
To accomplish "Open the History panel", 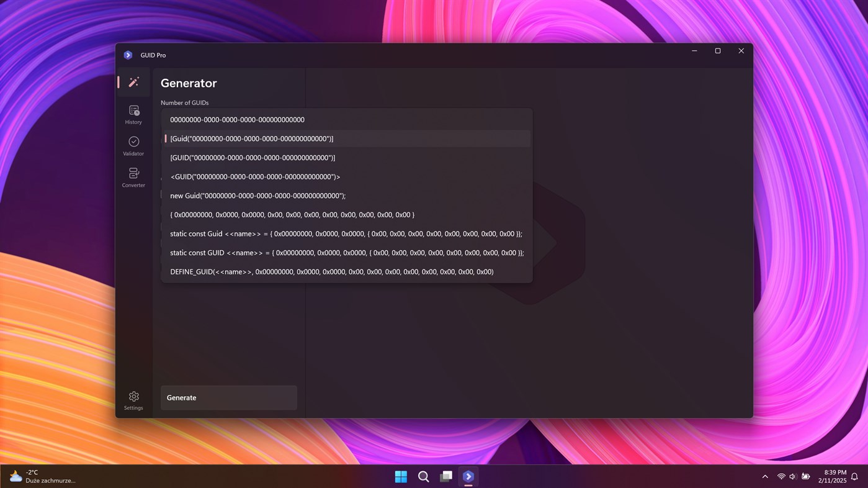I will click(x=133, y=114).
